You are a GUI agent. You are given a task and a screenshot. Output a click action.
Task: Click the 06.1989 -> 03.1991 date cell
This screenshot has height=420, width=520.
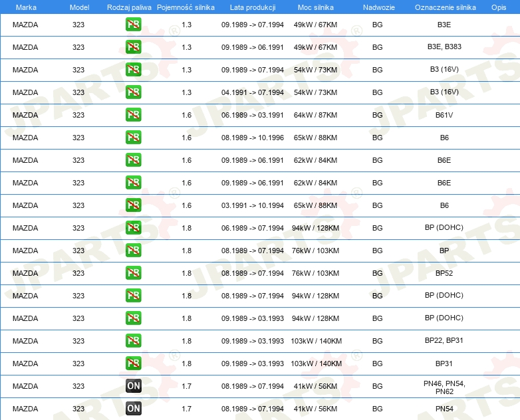tap(253, 115)
